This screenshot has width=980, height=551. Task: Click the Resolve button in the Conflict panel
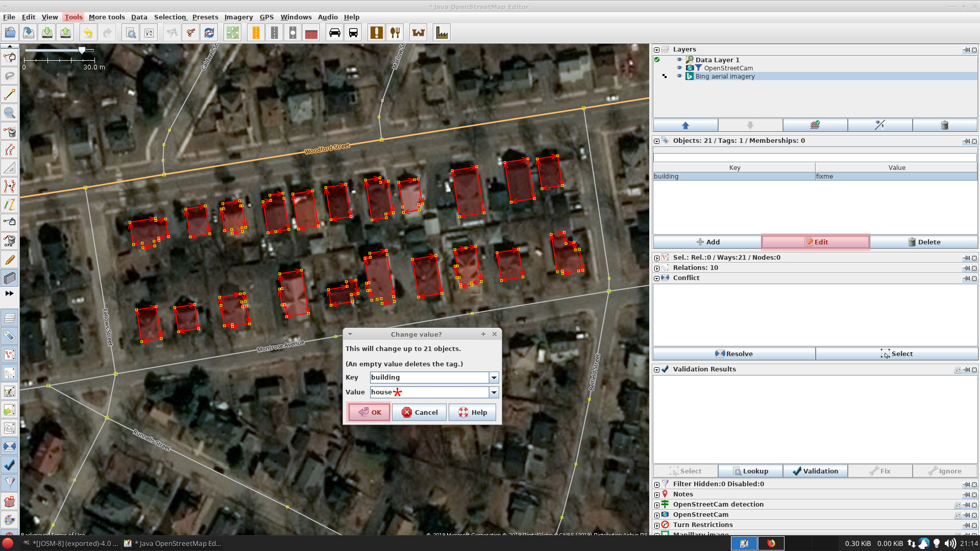click(733, 354)
